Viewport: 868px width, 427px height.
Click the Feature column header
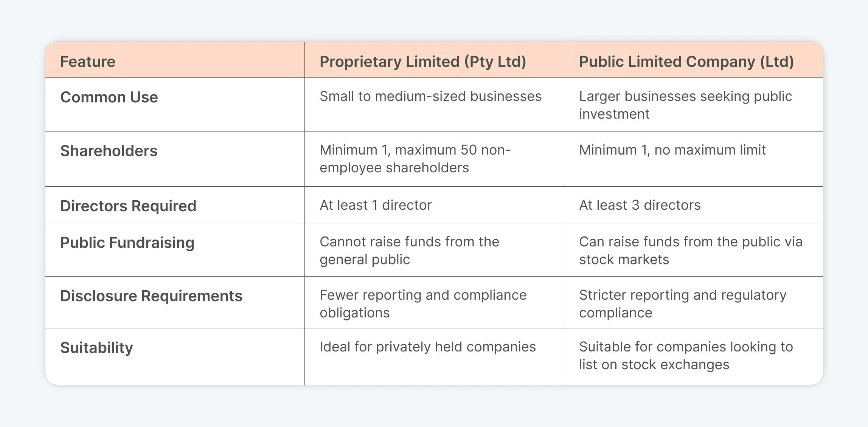[88, 62]
